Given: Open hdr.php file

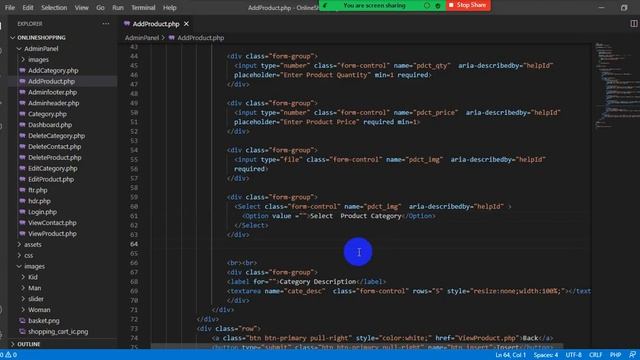Looking at the screenshot, I should coord(39,201).
